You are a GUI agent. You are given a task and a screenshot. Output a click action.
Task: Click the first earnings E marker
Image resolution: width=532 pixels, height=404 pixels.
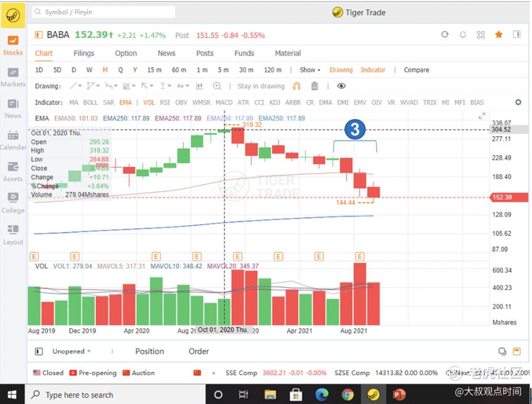34,256
